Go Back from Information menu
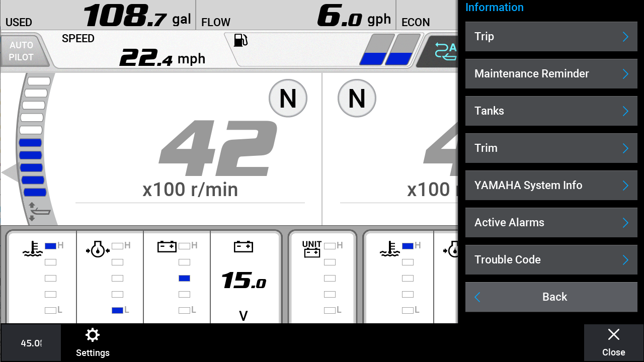644x362 pixels. pos(551,297)
